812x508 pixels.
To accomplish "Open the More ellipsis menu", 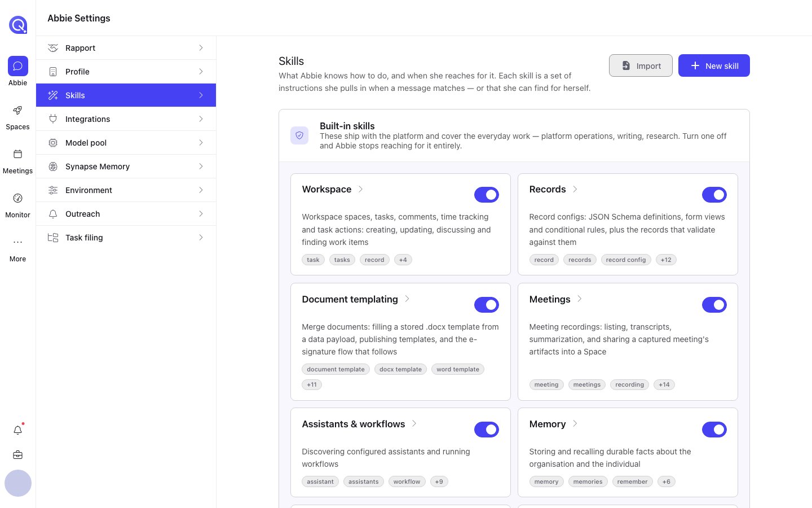I will [x=18, y=242].
